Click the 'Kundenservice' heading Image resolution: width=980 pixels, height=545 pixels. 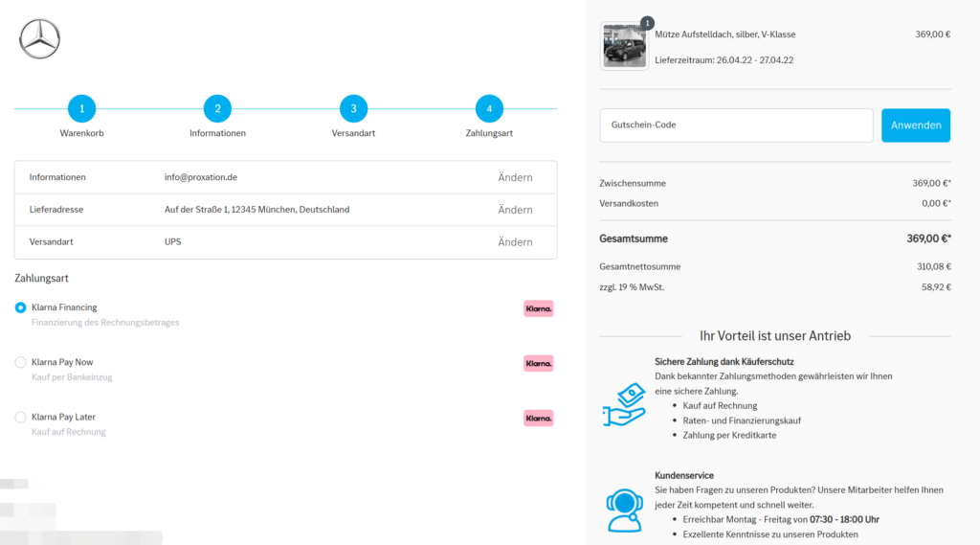pyautogui.click(x=683, y=475)
